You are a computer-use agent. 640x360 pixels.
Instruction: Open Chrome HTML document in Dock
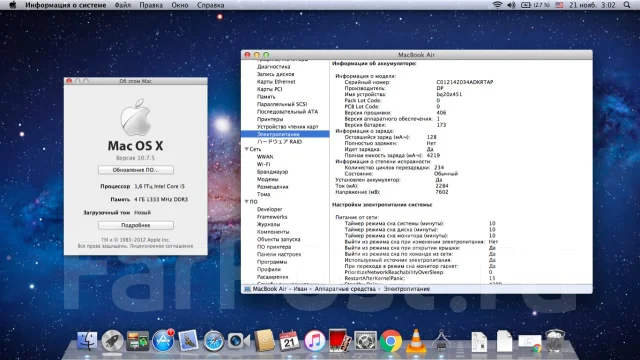pyautogui.click(x=530, y=343)
